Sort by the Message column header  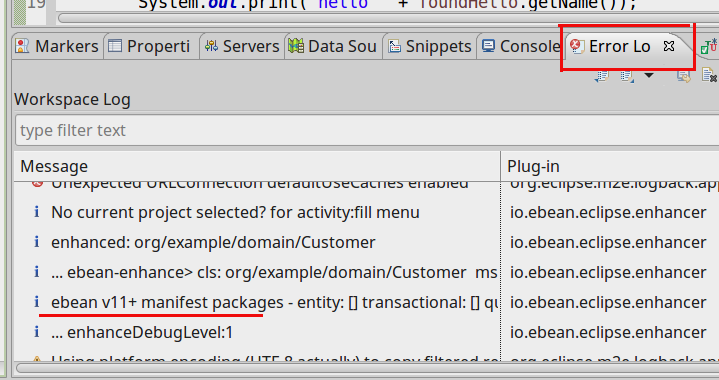(x=258, y=166)
